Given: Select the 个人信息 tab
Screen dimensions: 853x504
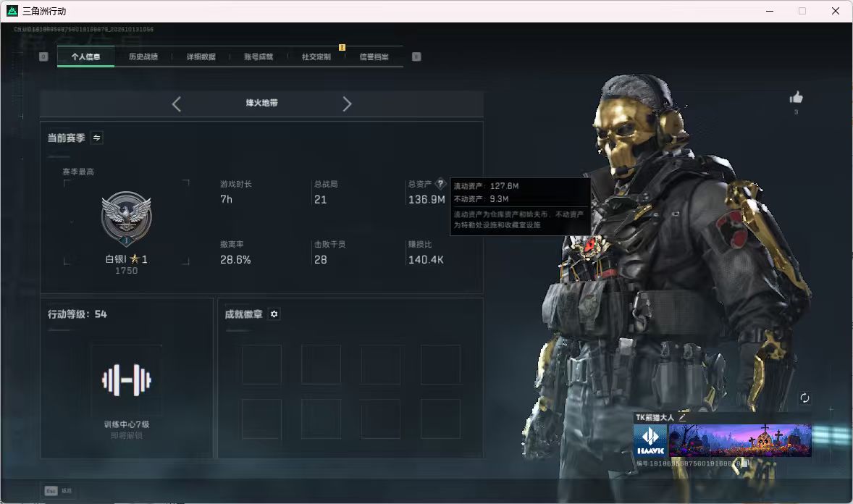Looking at the screenshot, I should (85, 56).
